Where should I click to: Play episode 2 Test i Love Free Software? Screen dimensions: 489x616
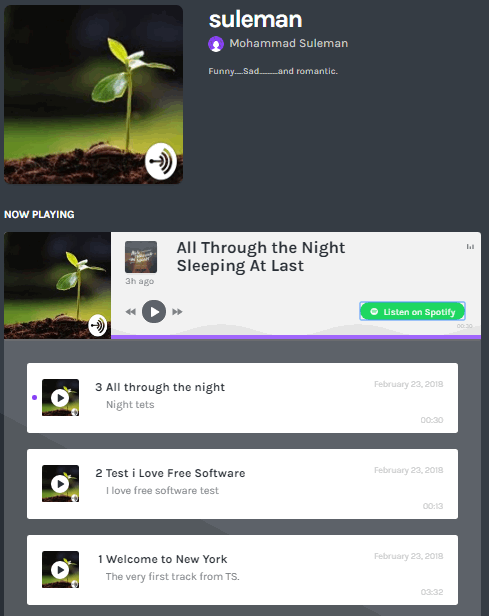click(60, 484)
